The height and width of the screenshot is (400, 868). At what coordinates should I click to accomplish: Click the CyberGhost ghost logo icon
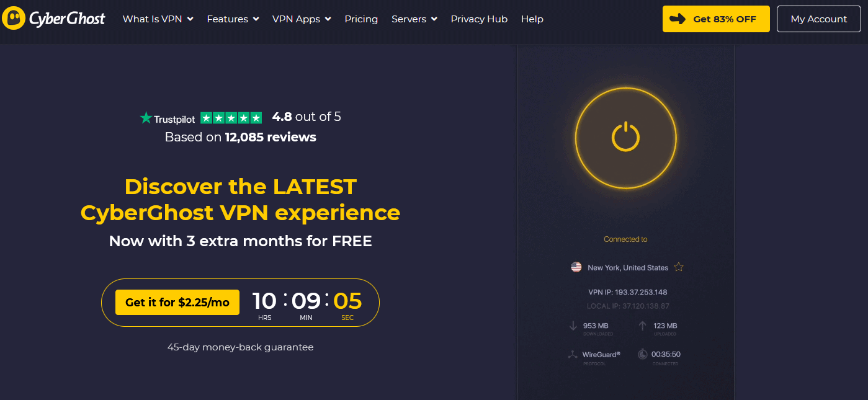click(x=14, y=19)
